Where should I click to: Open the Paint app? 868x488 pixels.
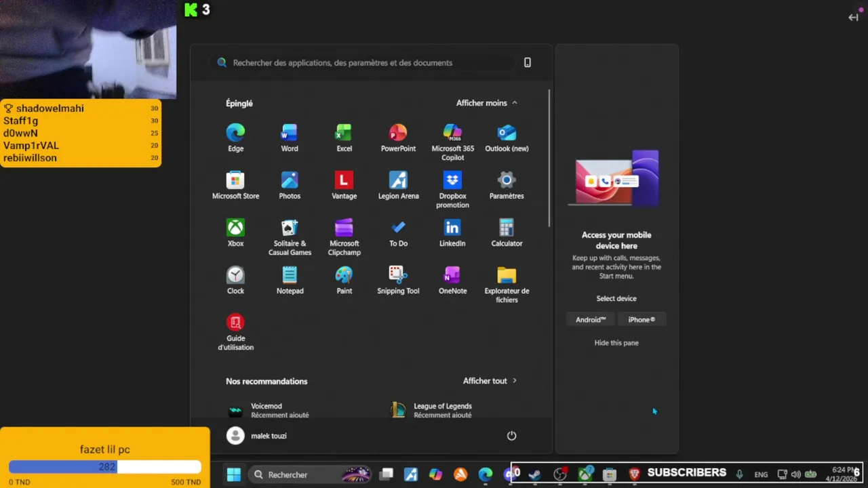(x=344, y=281)
